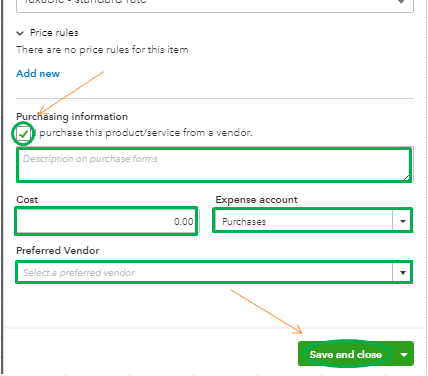Viewport: 428px width, 376px height.
Task: Click the Expense account label
Action: tap(256, 200)
